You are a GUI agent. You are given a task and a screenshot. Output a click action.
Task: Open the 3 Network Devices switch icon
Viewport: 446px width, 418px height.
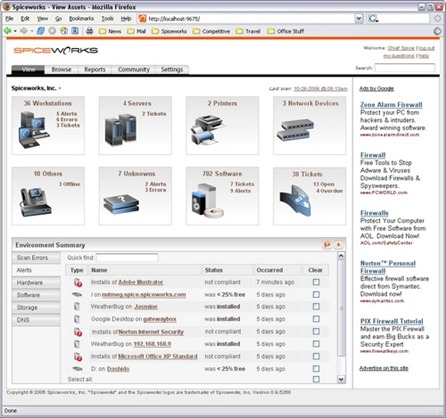point(295,130)
